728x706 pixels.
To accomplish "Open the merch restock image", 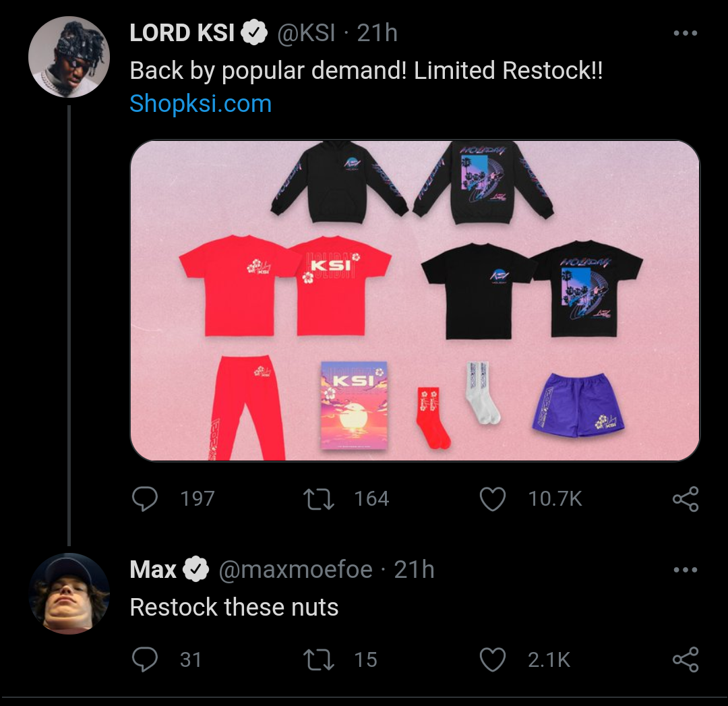I will pos(415,300).
